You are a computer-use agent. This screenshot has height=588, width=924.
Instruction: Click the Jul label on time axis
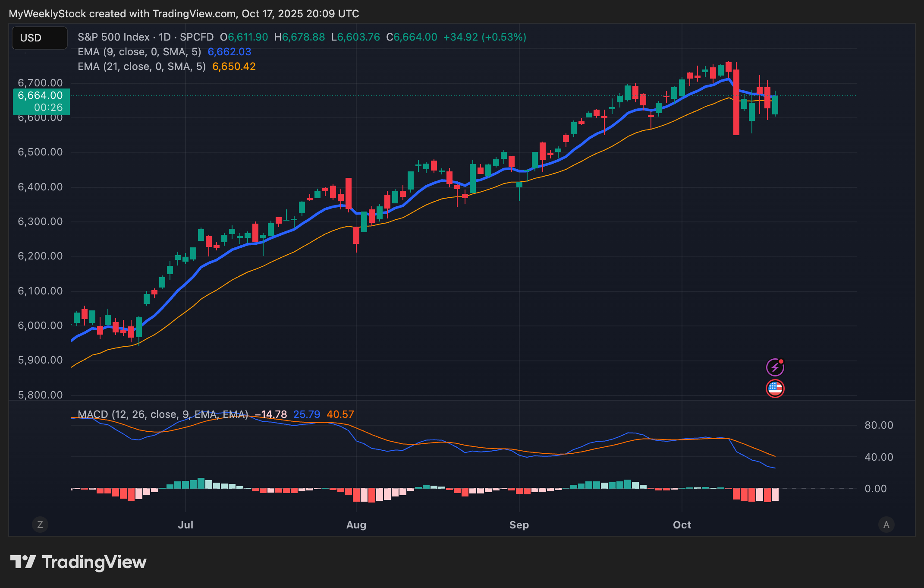click(185, 525)
